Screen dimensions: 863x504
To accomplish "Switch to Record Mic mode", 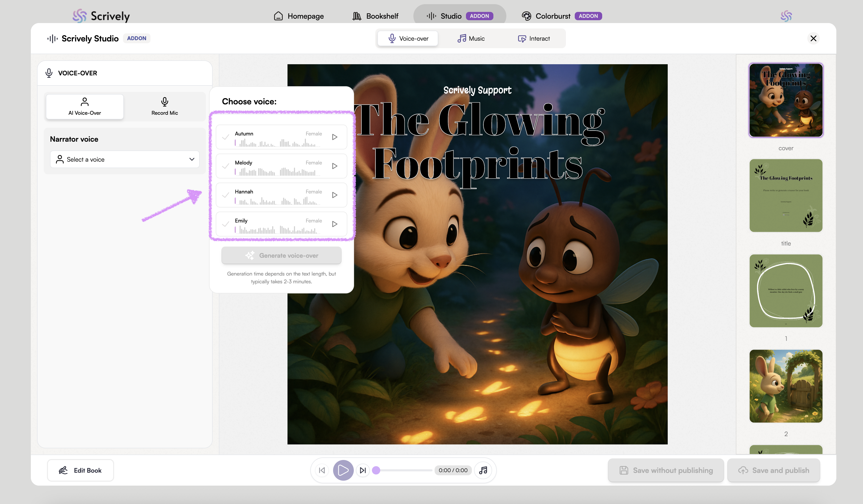I will [164, 106].
